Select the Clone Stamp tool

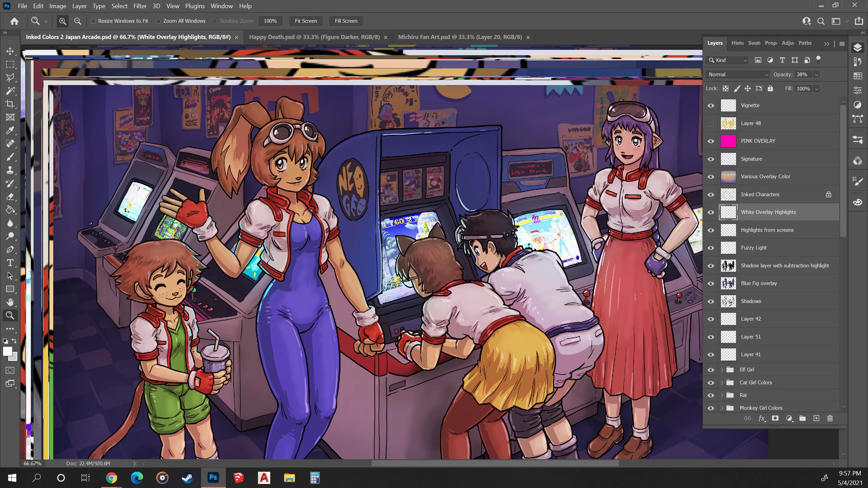click(10, 170)
